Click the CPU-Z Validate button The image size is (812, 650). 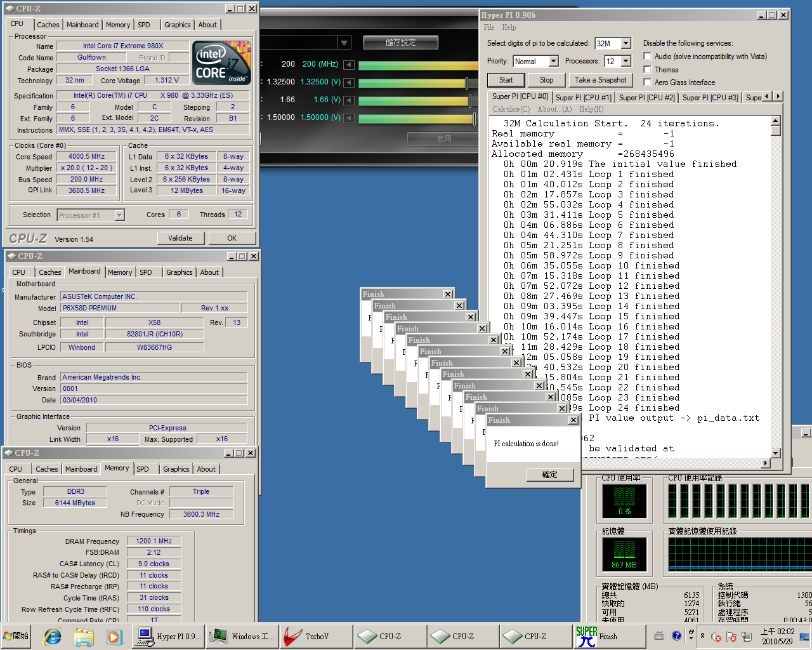pyautogui.click(x=180, y=238)
